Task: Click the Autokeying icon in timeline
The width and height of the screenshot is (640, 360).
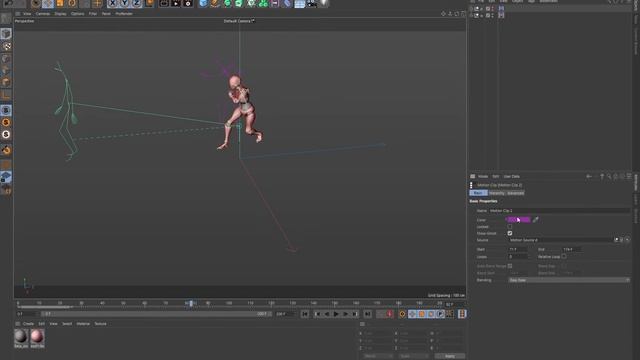Action: tap(402, 314)
